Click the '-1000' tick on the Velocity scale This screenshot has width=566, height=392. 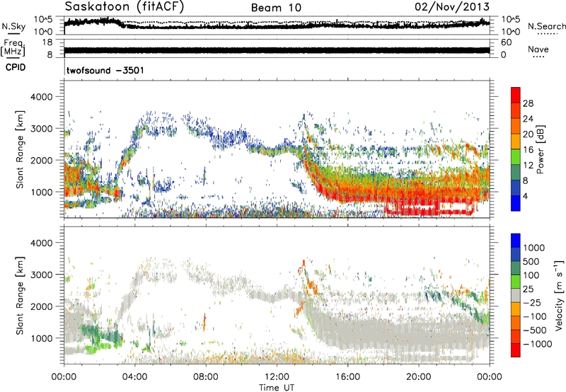(x=537, y=344)
